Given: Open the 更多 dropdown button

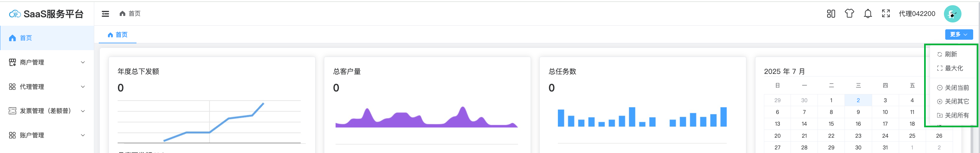Looking at the screenshot, I should [959, 34].
